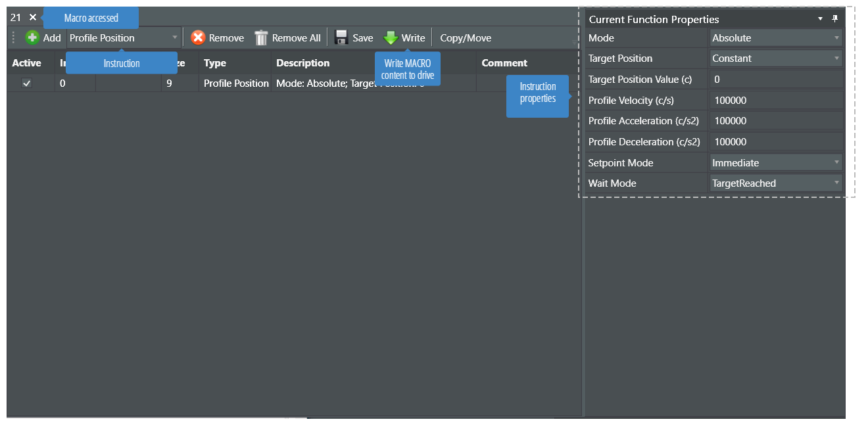The image size is (868, 432).
Task: Sort by the Comment column header
Action: click(x=504, y=63)
